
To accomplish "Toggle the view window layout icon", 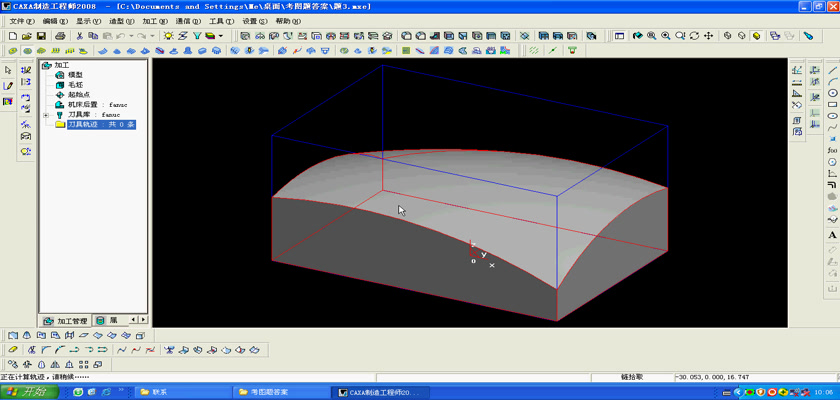I will coord(619,36).
